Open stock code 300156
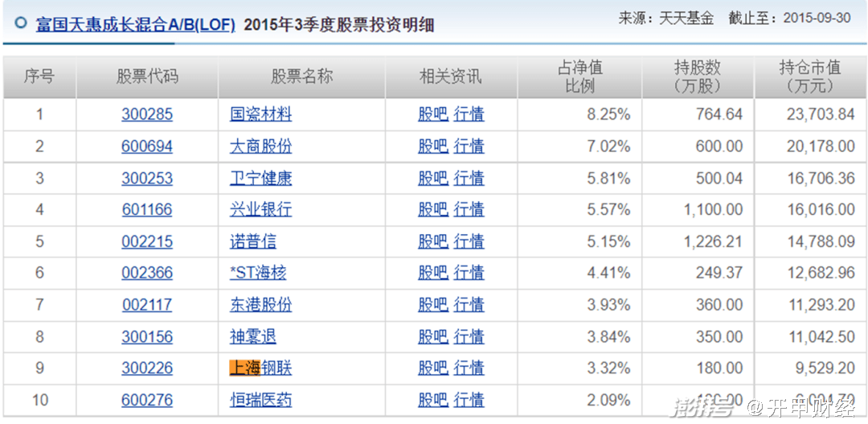This screenshot has height=424, width=868. (147, 337)
